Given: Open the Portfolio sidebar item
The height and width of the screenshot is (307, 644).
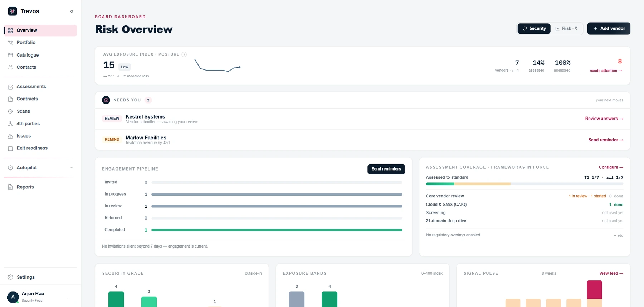Looking at the screenshot, I should pyautogui.click(x=40, y=43).
